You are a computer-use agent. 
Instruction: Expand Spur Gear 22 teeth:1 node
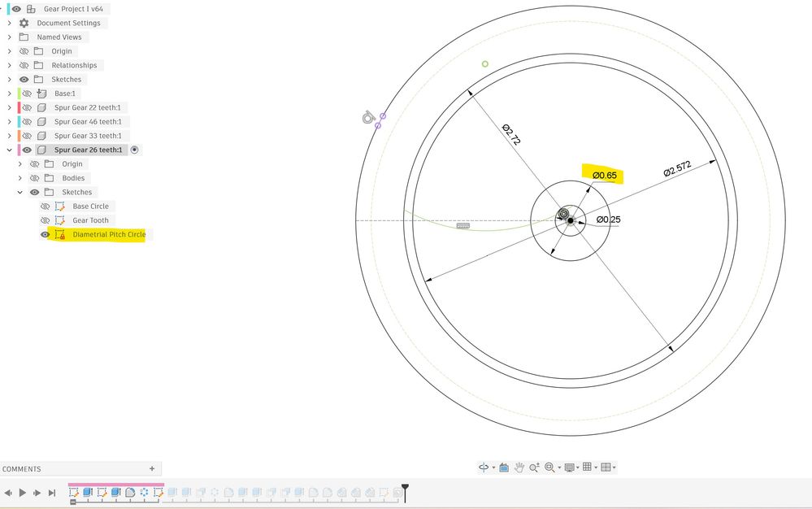click(x=9, y=107)
